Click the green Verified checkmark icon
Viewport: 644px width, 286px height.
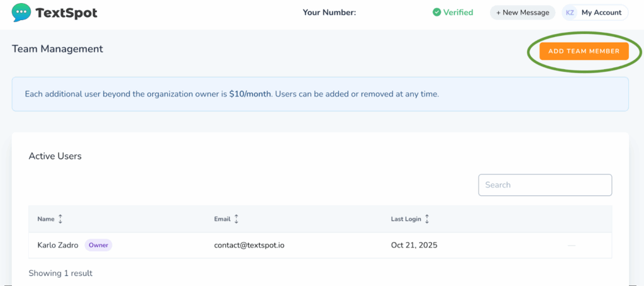tap(437, 12)
